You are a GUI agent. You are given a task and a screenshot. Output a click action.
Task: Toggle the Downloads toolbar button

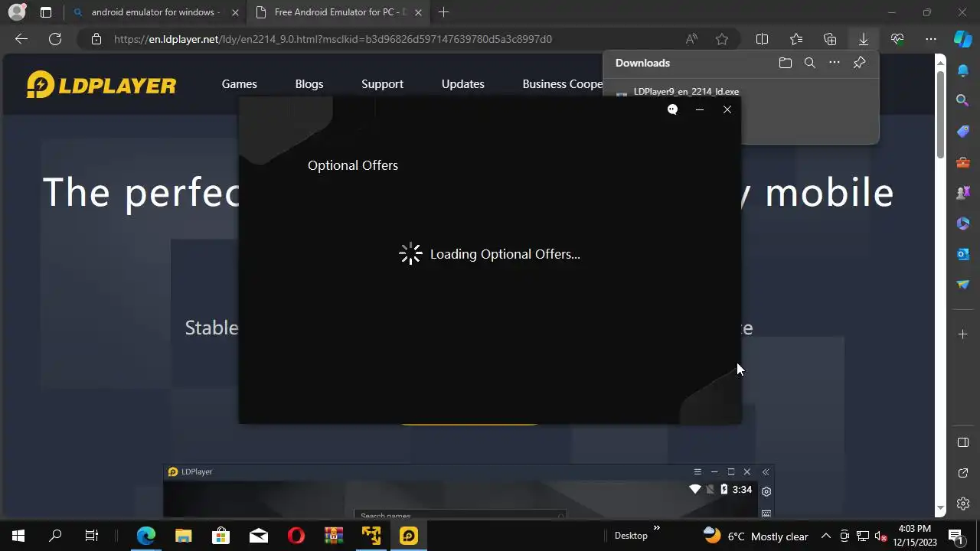click(x=863, y=39)
